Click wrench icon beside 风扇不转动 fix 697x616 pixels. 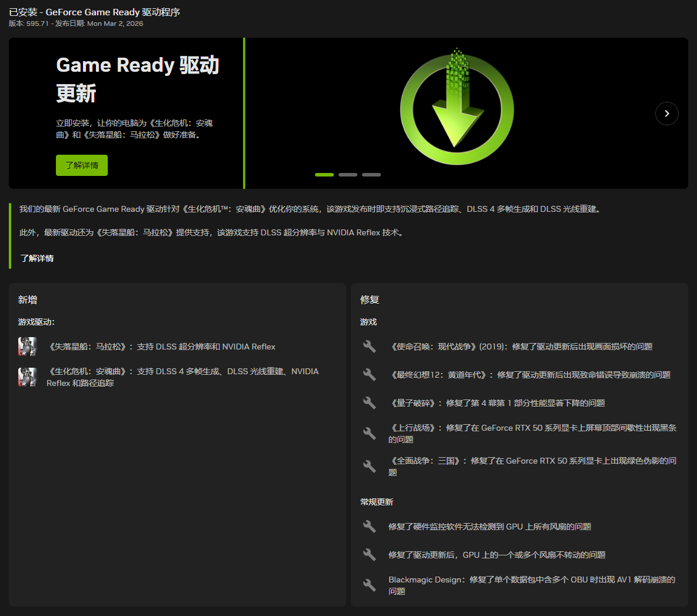(369, 555)
